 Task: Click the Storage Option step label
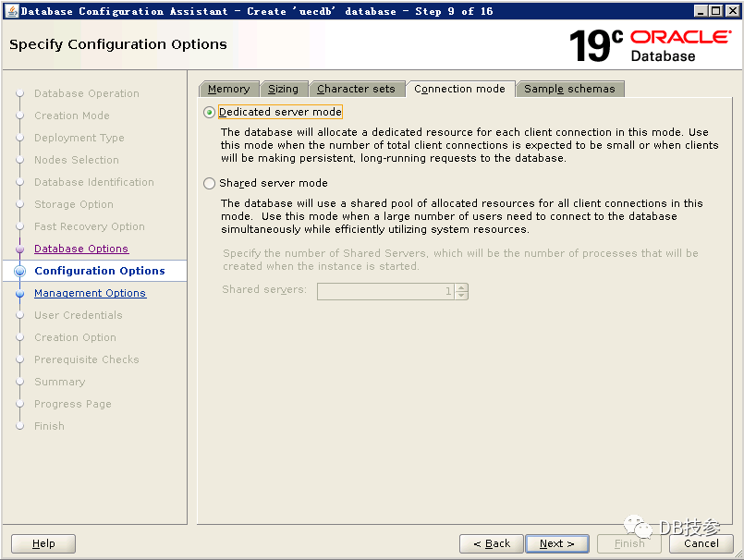coord(74,204)
